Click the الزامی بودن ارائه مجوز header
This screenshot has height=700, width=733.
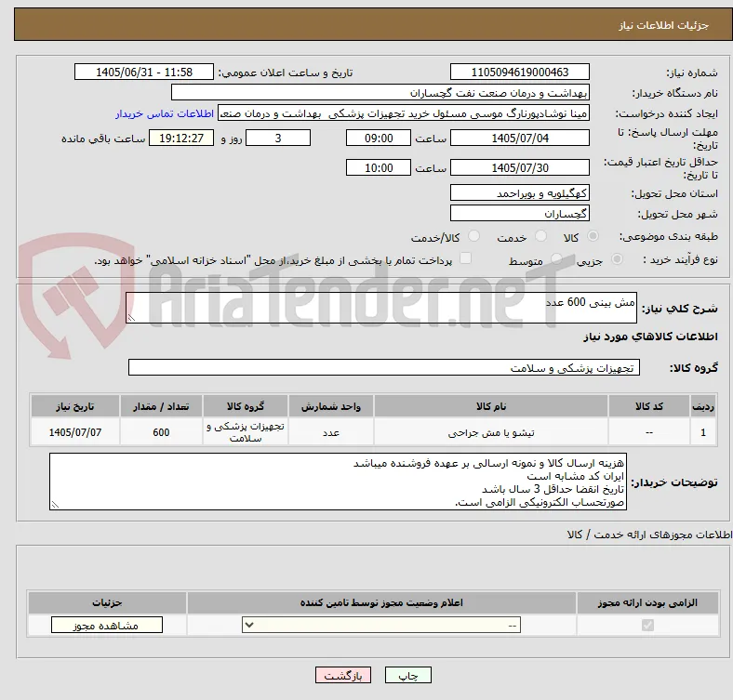click(x=647, y=602)
